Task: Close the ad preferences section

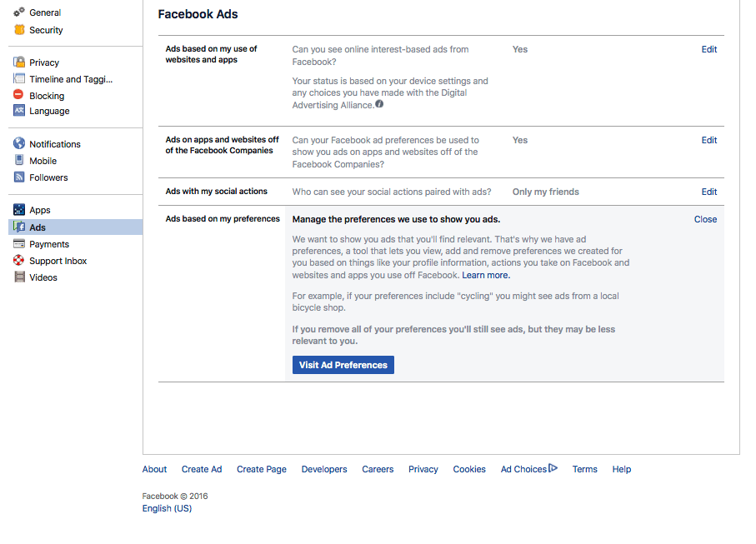Action: tap(705, 219)
